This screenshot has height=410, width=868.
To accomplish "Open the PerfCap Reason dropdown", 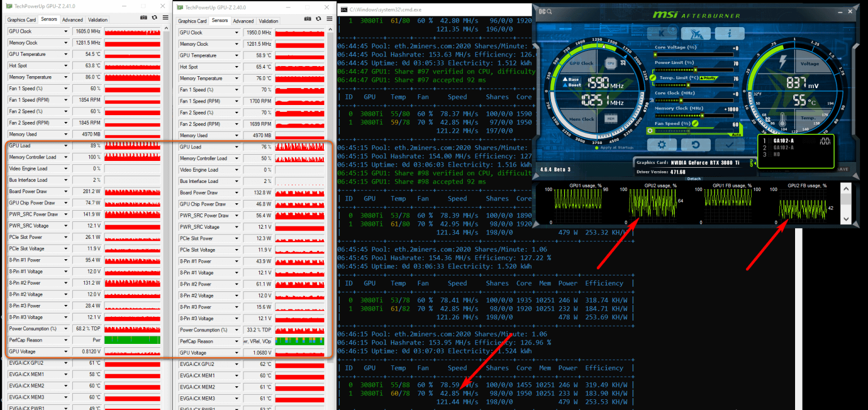I will (64, 340).
